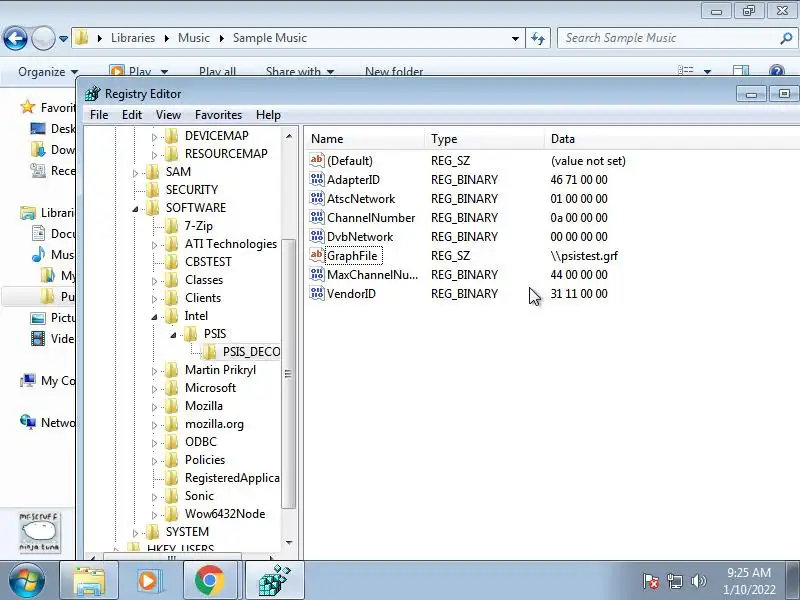
Task: Collapse the SOFTWARE tree node
Action: (135, 208)
